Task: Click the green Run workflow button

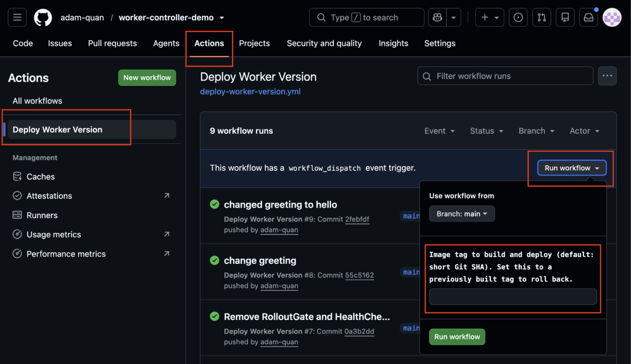Action: point(457,337)
